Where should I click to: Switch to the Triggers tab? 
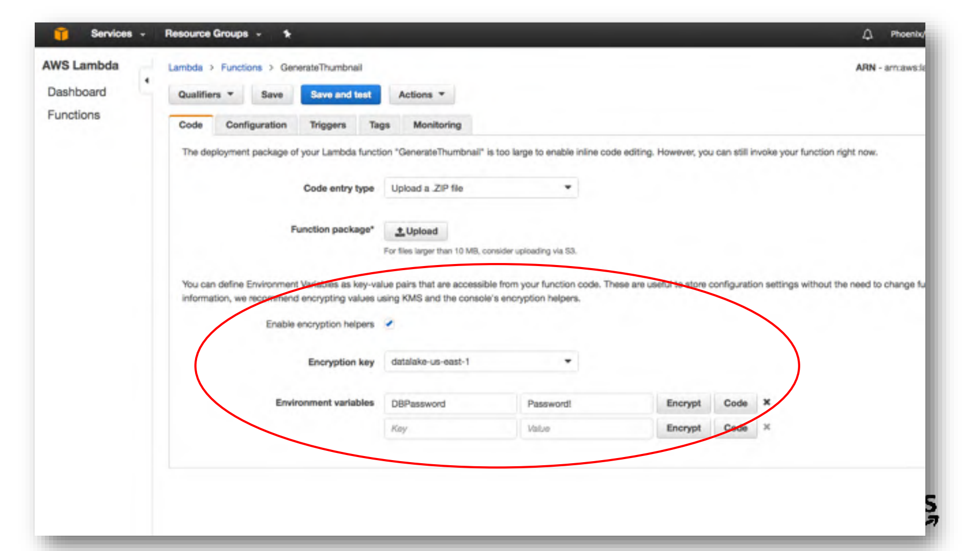(x=327, y=125)
